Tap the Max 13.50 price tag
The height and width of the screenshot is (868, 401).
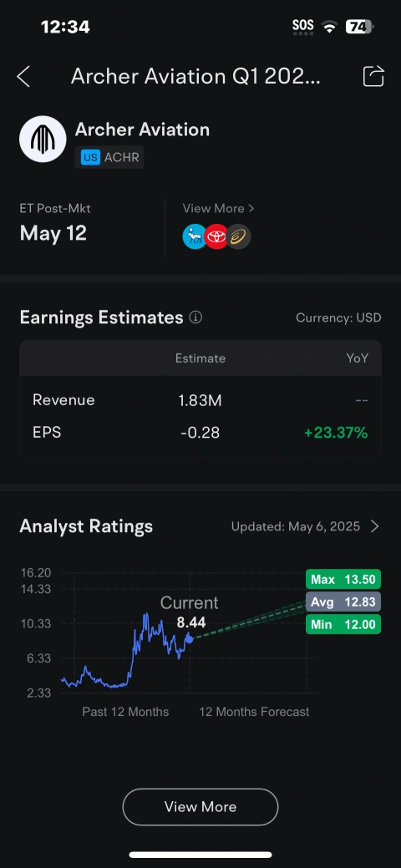[343, 580]
